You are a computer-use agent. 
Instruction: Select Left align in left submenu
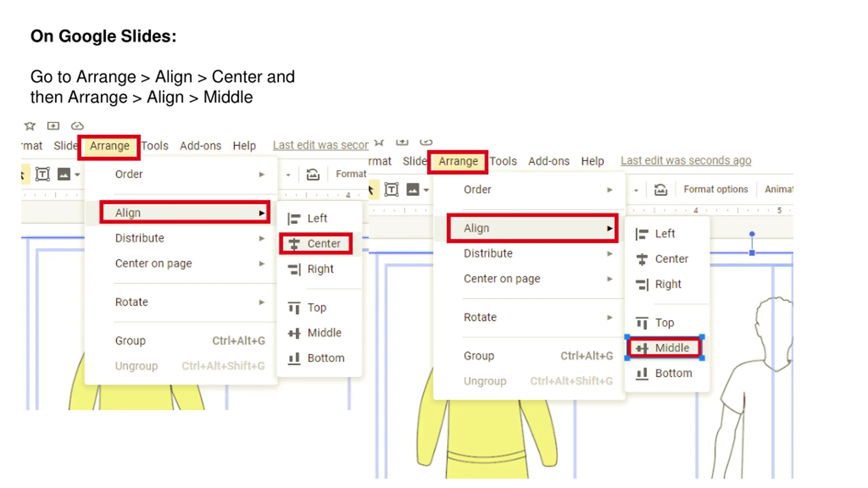pyautogui.click(x=319, y=218)
